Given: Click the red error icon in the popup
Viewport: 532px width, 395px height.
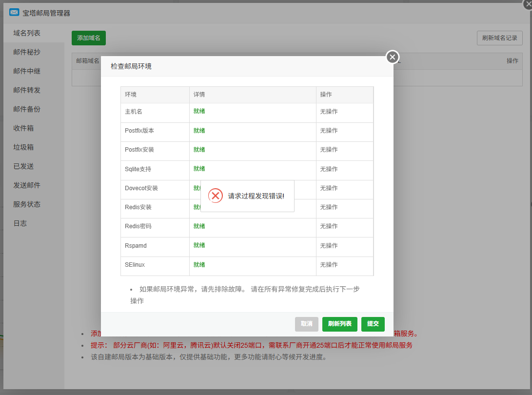Looking at the screenshot, I should tap(215, 196).
